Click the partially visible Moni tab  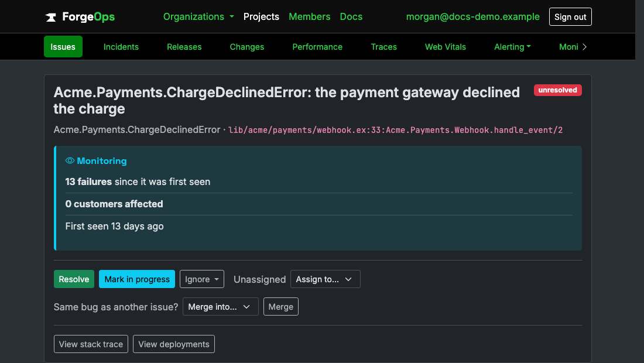point(568,47)
